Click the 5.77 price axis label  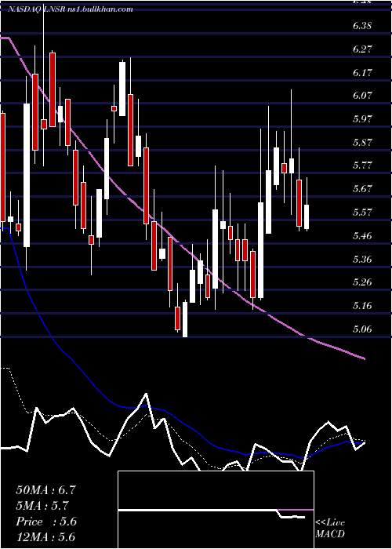[x=362, y=165]
